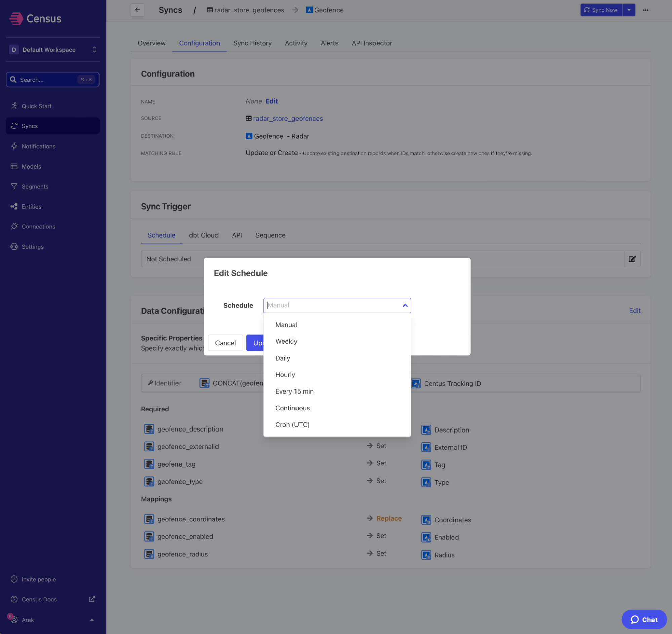Open the schedule edit pencil icon
Viewport: 672px width, 634px height.
click(x=632, y=259)
